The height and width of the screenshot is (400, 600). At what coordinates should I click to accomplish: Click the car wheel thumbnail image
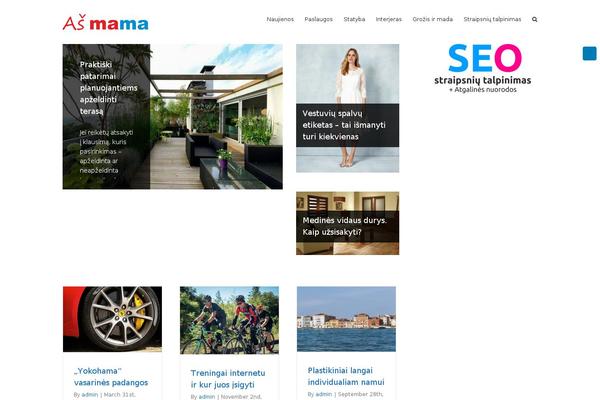point(112,319)
